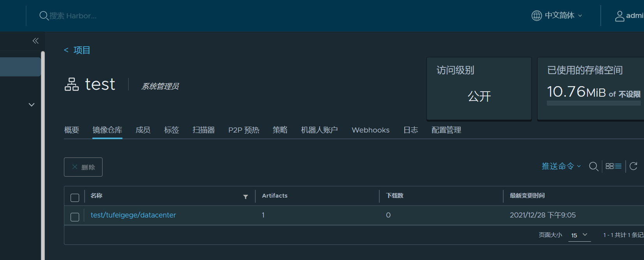644x260 pixels.
Task: Click the admin user avatar icon
Action: [x=619, y=16]
